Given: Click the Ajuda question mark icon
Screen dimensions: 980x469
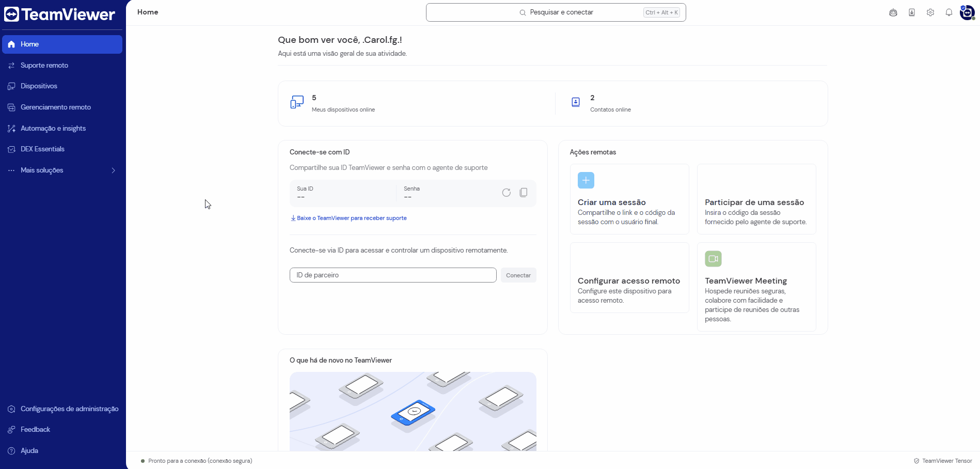Looking at the screenshot, I should click(11, 451).
